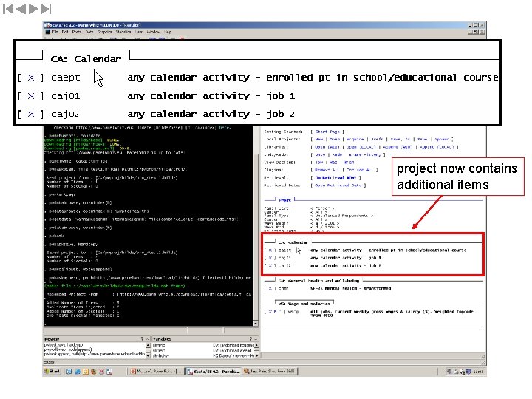The width and height of the screenshot is (532, 399).
Task: Toggle the cajo1 checkbox in enlarged callout
Action: pyautogui.click(x=30, y=96)
